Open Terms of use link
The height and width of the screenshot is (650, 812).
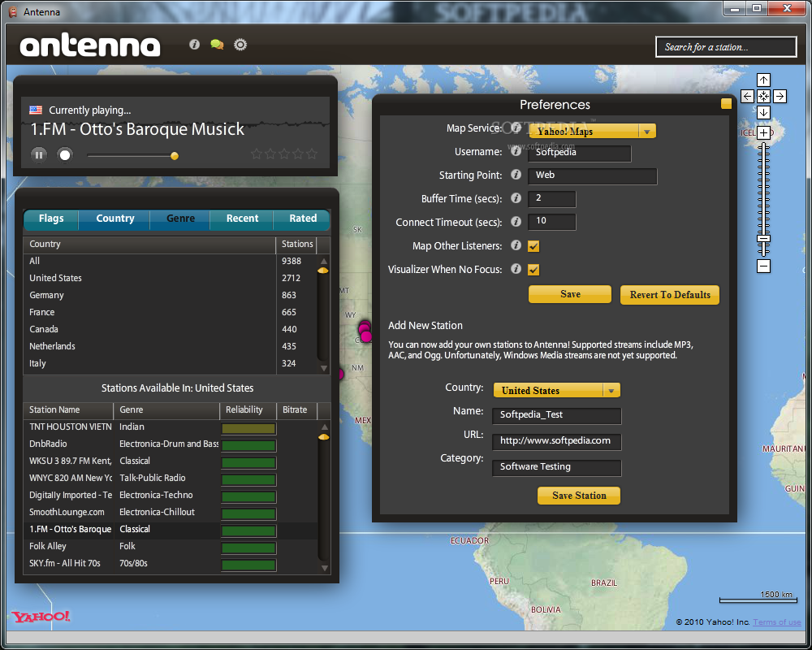coord(777,622)
